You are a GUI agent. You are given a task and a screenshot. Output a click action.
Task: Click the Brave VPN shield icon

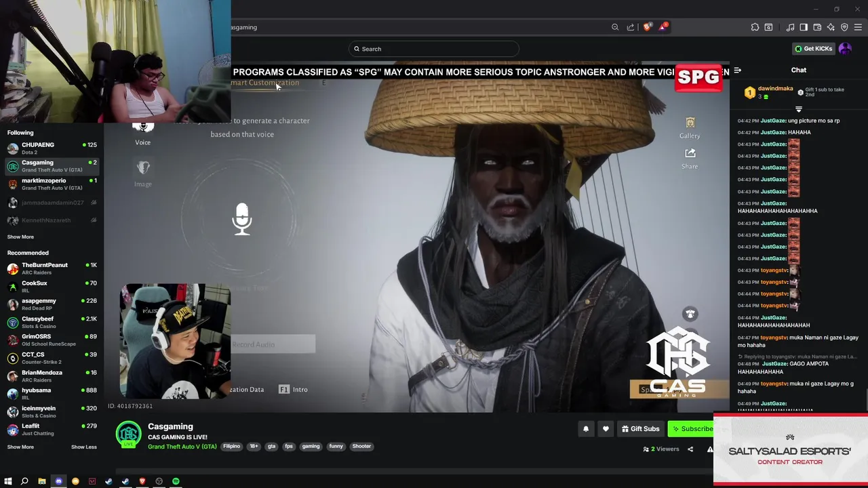pyautogui.click(x=844, y=27)
